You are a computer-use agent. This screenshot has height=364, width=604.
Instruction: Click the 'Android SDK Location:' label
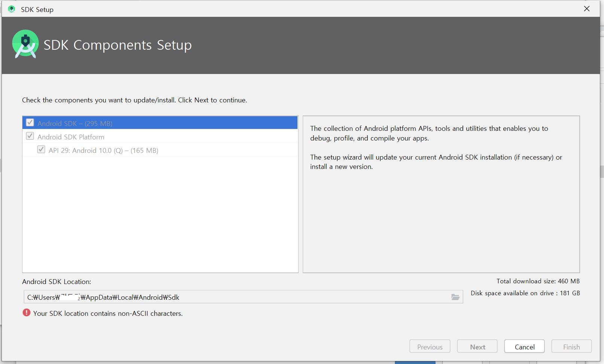[x=57, y=282]
